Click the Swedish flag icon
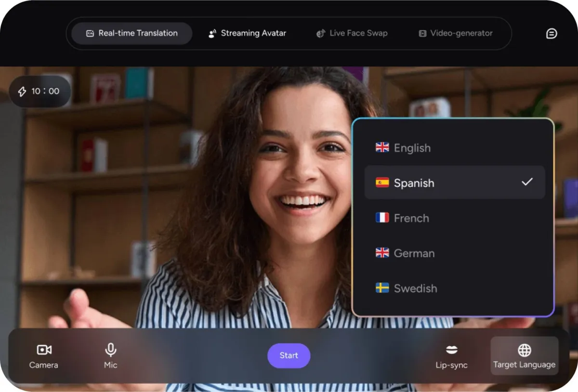This screenshot has width=578, height=392. pos(382,288)
